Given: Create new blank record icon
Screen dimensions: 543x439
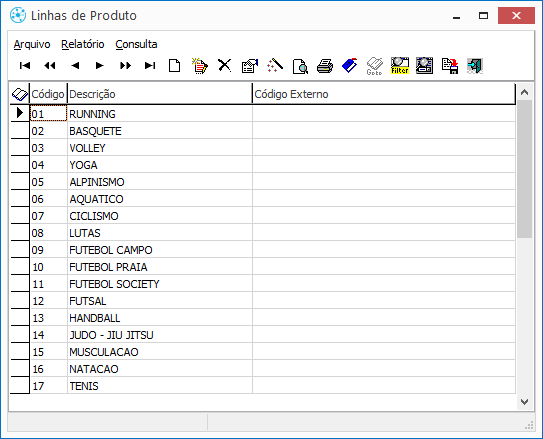Looking at the screenshot, I should point(175,65).
